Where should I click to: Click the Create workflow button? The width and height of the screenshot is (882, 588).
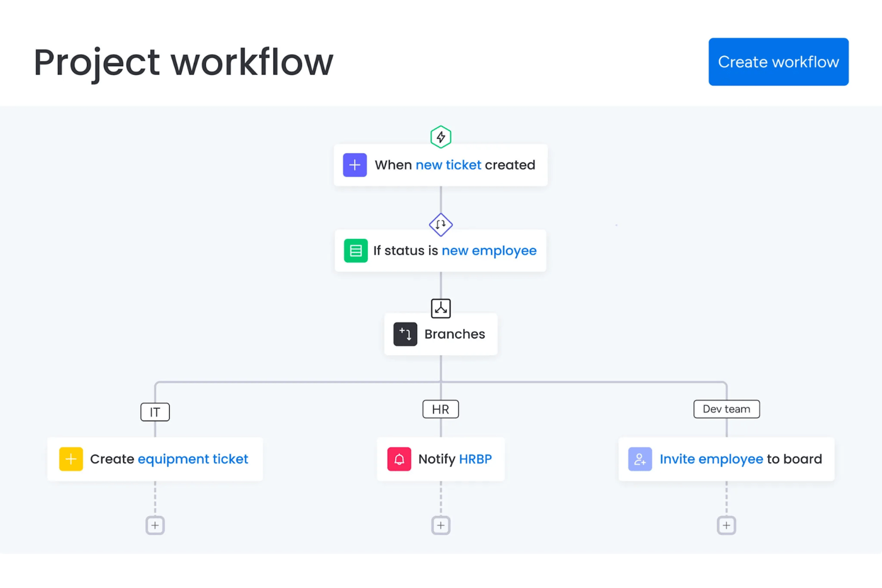pyautogui.click(x=778, y=62)
